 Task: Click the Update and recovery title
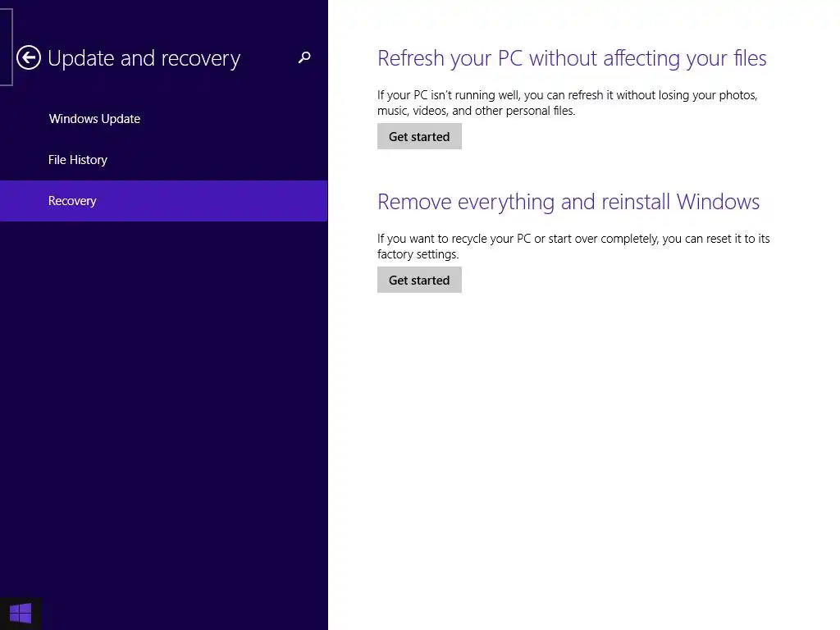pos(144,58)
